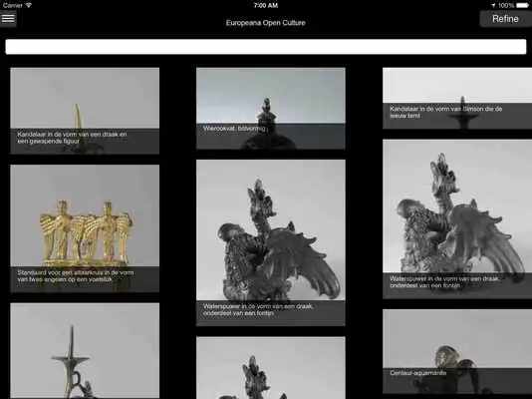Open the Wierookvat thumbnail
Image resolution: width=532 pixels, height=399 pixels.
click(x=270, y=109)
